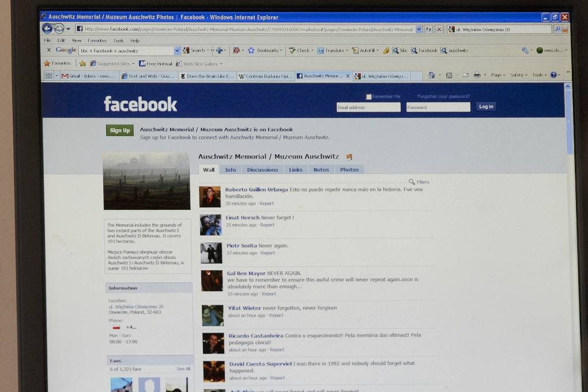The image size is (588, 392).
Task: Click the Translate icon in Google Toolbar
Action: pos(321,50)
